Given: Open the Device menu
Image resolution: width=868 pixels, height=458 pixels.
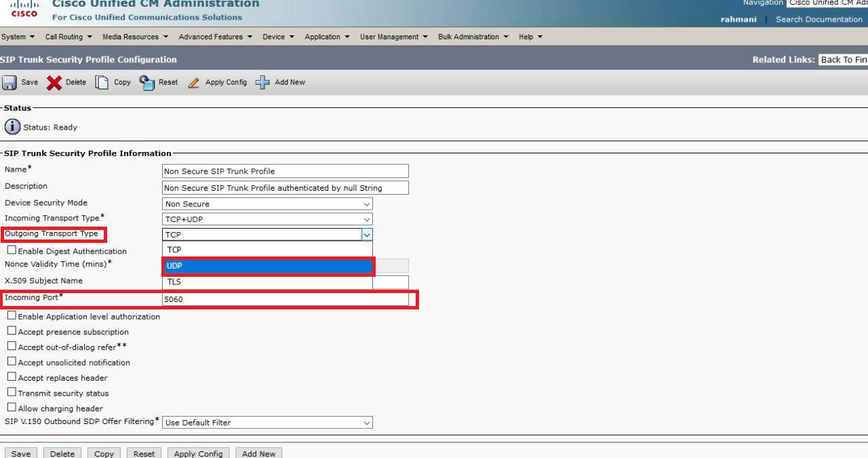Looking at the screenshot, I should point(279,37).
